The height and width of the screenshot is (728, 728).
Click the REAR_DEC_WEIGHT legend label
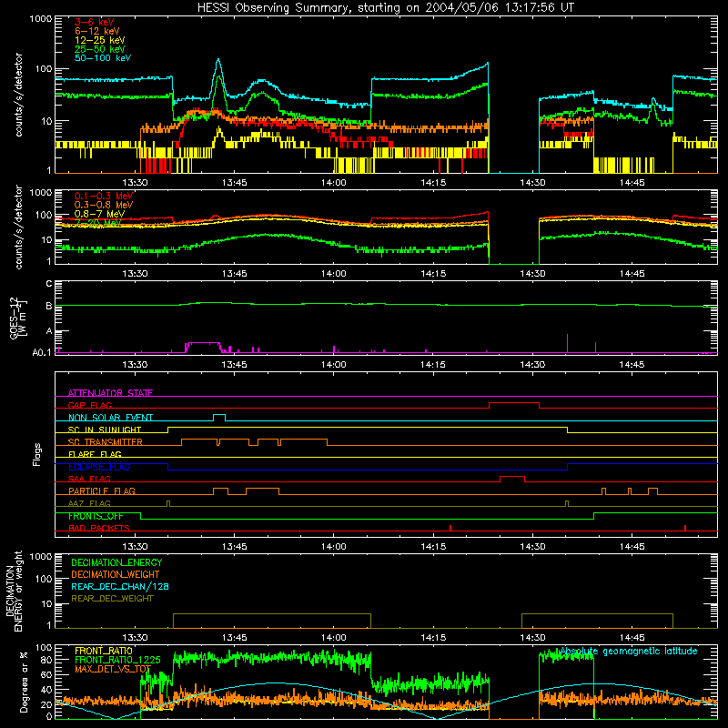point(112,599)
